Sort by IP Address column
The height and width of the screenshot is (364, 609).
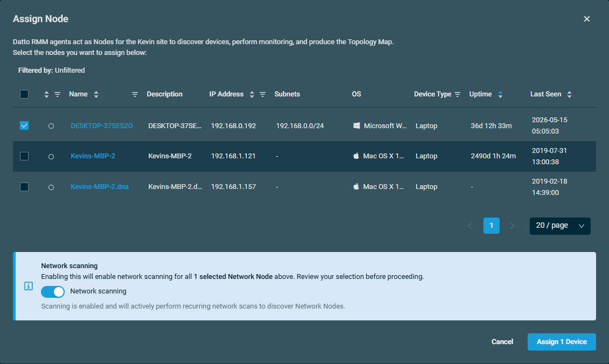[252, 94]
